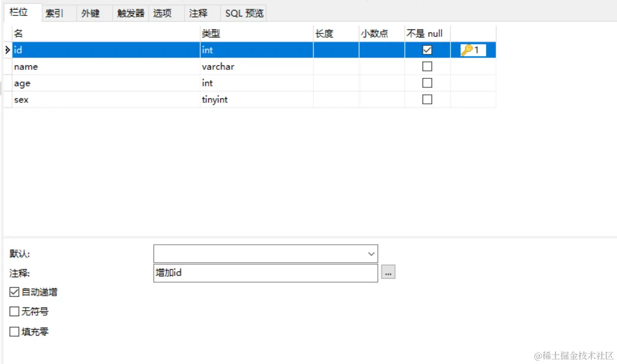This screenshot has height=364, width=617.
Task: Select the age field name cell
Action: [106, 83]
